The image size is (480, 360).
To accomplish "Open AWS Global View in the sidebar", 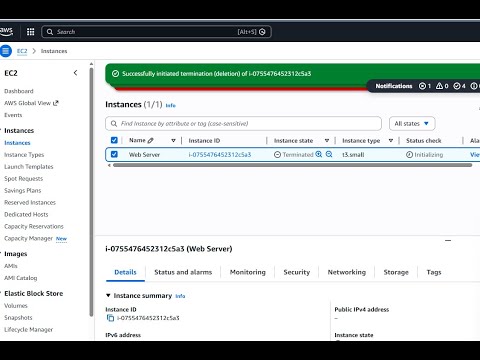I will pos(31,103).
